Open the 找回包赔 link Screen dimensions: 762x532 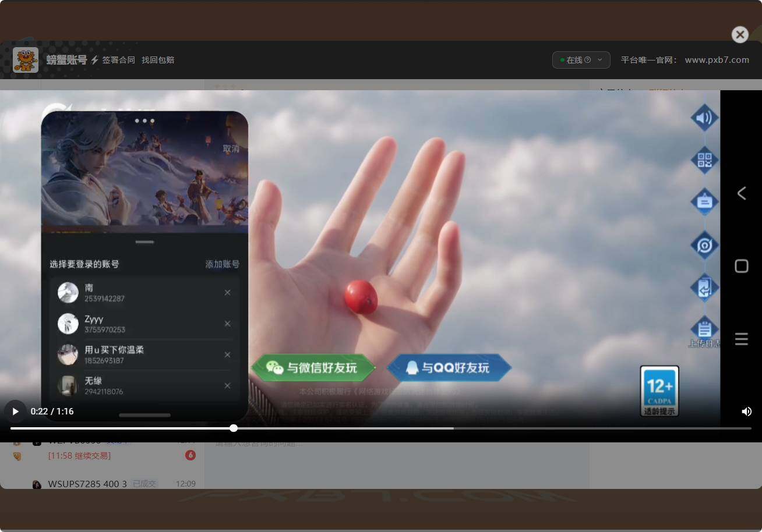tap(158, 60)
